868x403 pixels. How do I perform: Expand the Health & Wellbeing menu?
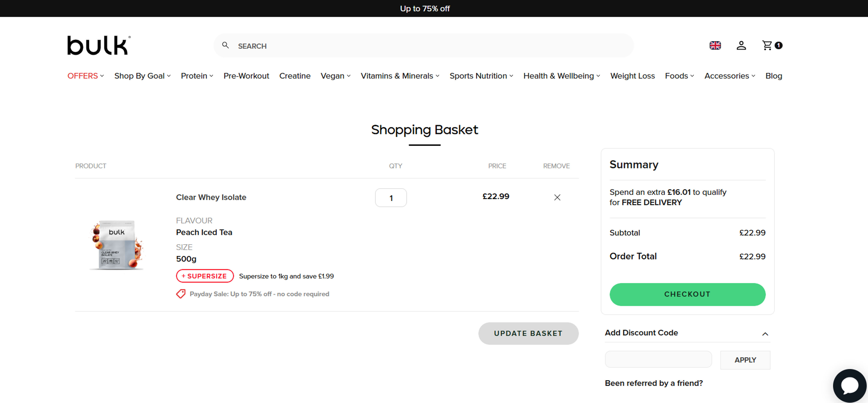point(561,76)
